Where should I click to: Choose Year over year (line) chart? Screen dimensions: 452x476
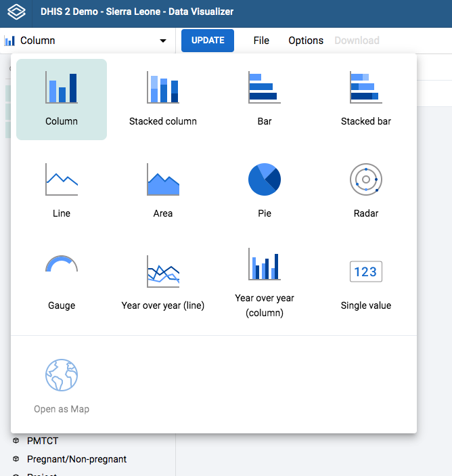pyautogui.click(x=163, y=283)
